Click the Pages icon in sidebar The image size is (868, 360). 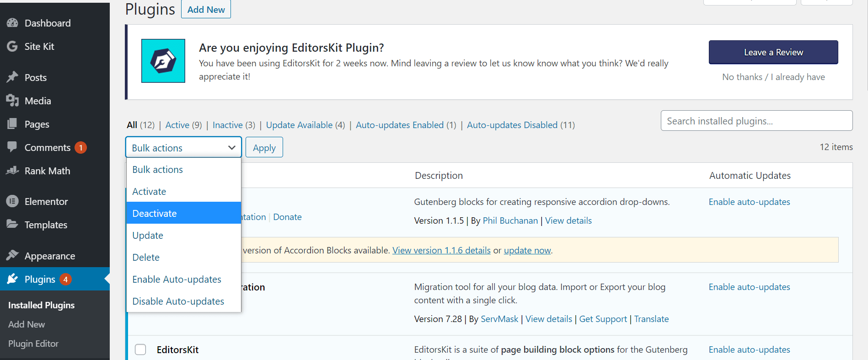coord(12,124)
